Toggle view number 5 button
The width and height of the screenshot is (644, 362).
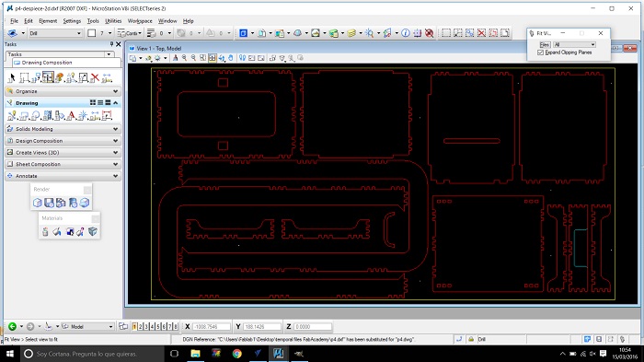157,327
